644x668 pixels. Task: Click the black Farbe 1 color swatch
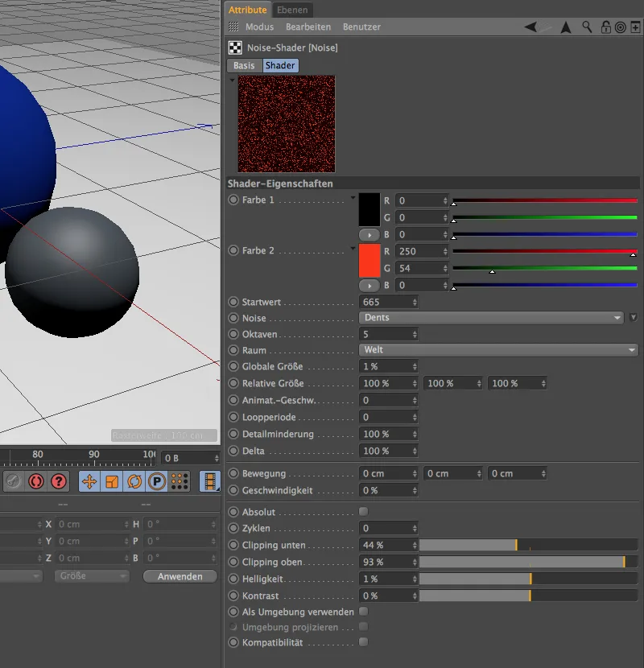tap(369, 209)
